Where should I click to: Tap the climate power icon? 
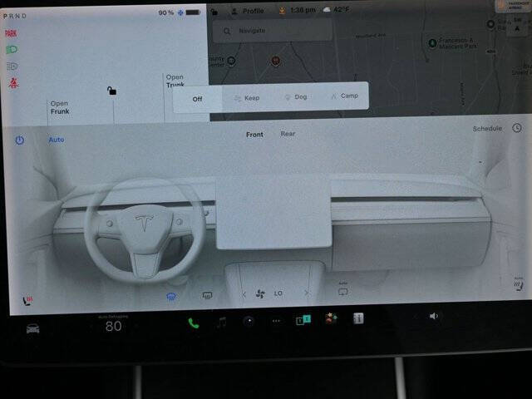tap(20, 140)
